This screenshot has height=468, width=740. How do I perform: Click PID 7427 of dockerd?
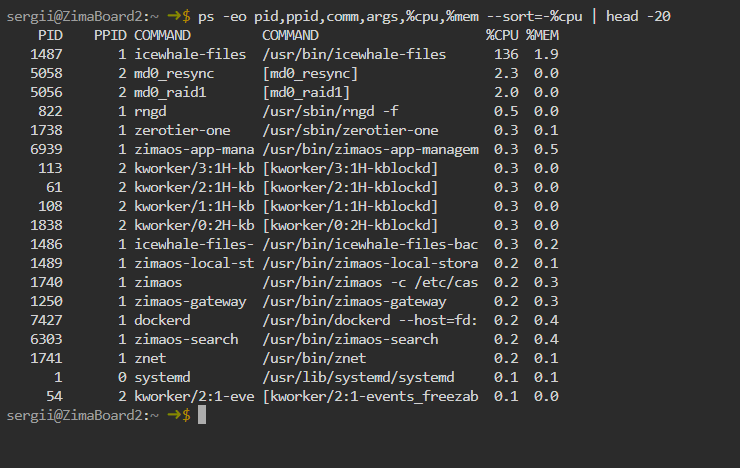[x=46, y=320]
